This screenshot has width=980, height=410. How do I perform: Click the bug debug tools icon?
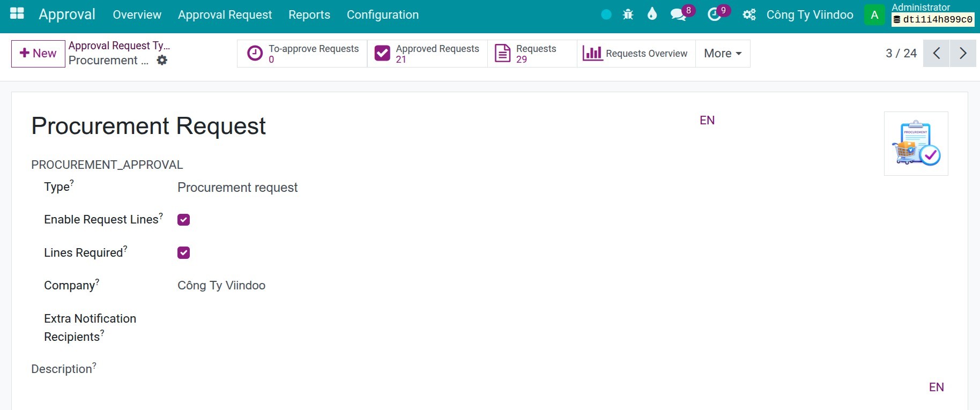[x=628, y=14]
